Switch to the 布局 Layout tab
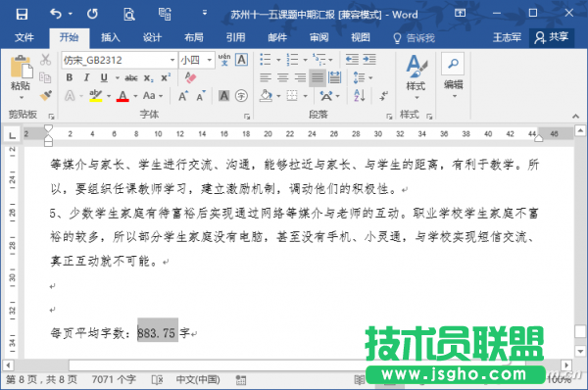The height and width of the screenshot is (390, 588). tap(193, 37)
